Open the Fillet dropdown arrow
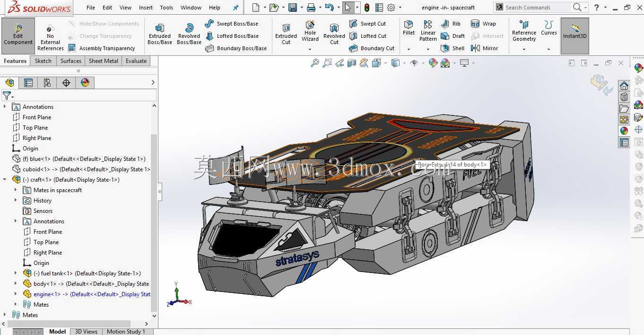 tap(409, 49)
